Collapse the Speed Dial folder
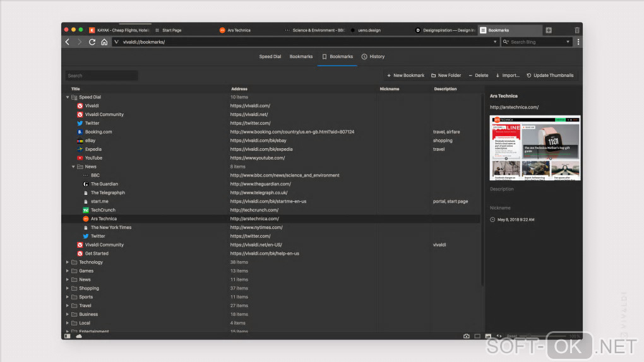Image resolution: width=644 pixels, height=362 pixels. coord(68,97)
